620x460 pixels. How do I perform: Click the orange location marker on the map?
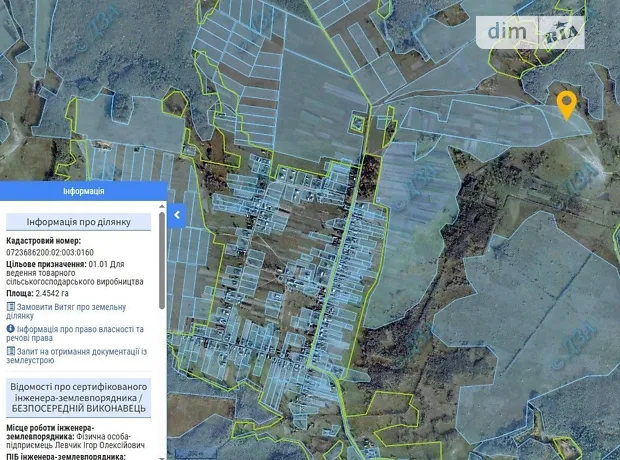566,103
